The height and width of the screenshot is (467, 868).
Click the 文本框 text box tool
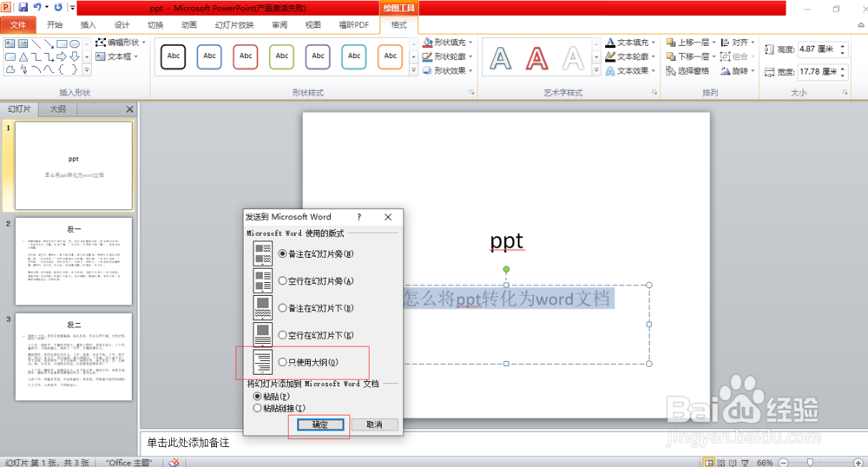[116, 56]
